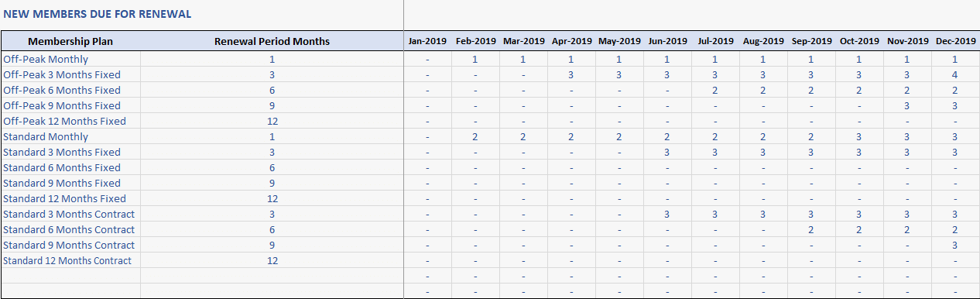The image size is (980, 299).
Task: Select the Off-Peak 9 Months Fixed cell
Action: tap(70, 105)
